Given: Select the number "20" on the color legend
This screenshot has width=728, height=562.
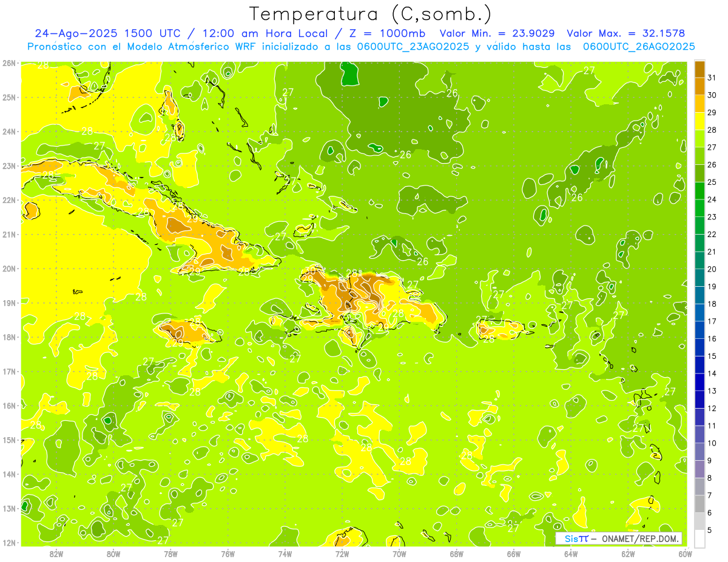Looking at the screenshot, I should pyautogui.click(x=712, y=269).
